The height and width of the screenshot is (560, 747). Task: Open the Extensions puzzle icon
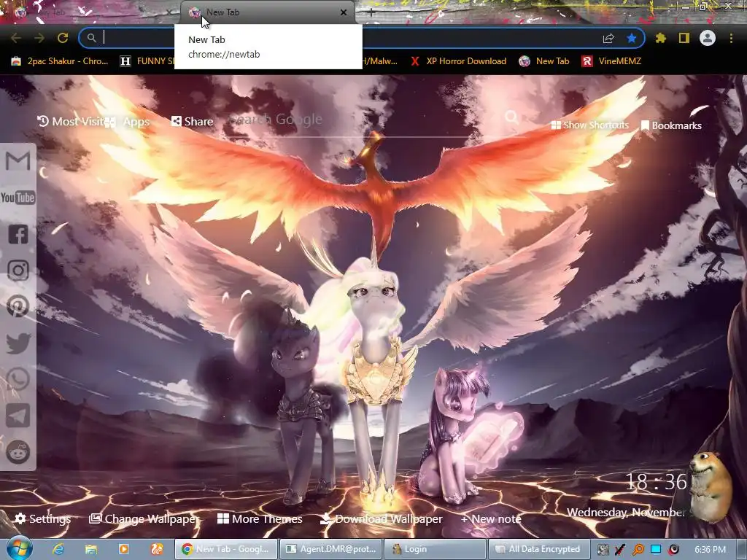pos(660,38)
